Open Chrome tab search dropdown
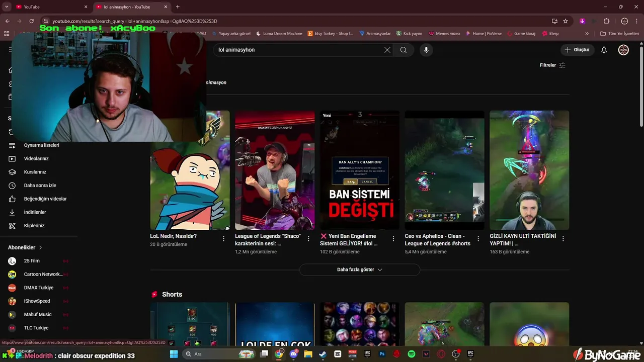The image size is (644, 362). tap(7, 7)
